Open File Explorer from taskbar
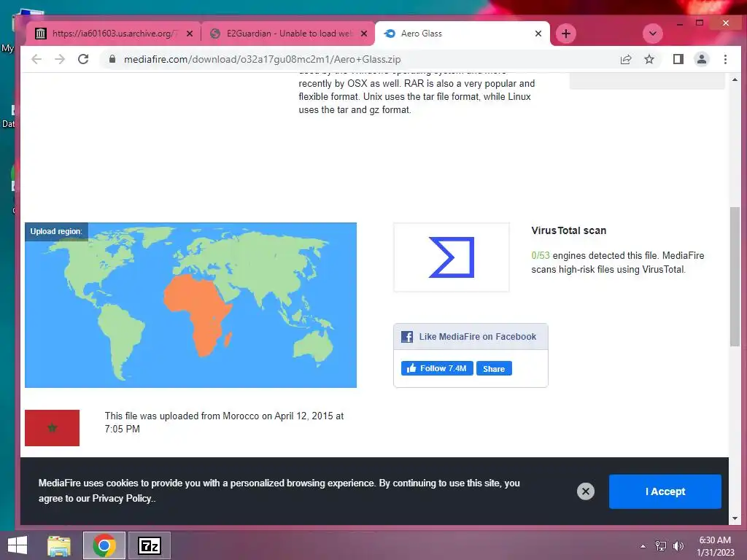Screen dimensions: 747x560 click(59, 545)
